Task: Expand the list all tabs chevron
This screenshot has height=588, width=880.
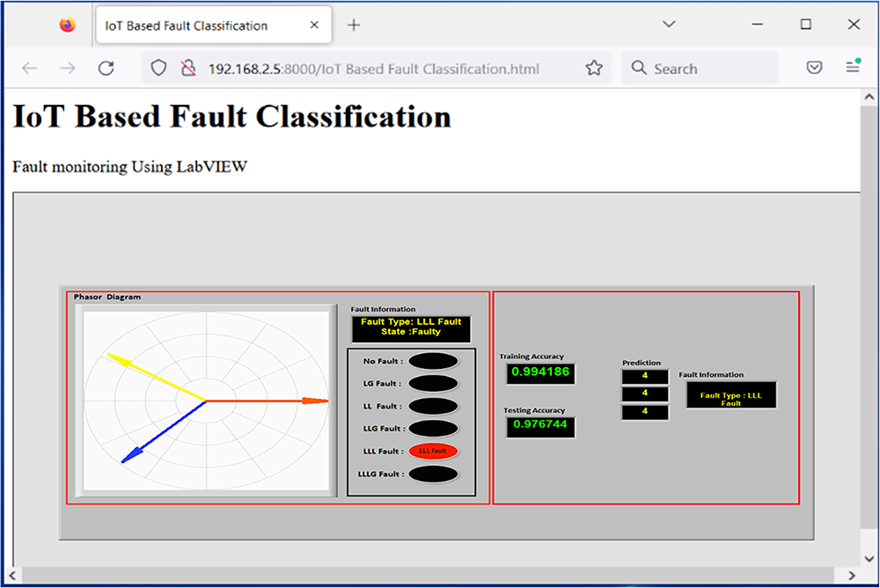Action: (x=669, y=25)
